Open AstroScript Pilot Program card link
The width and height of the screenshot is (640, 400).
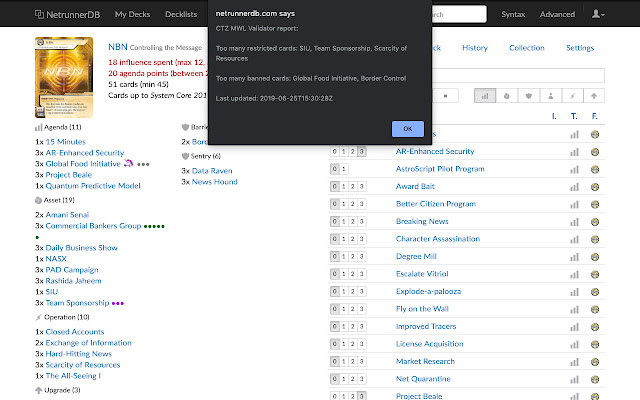440,169
